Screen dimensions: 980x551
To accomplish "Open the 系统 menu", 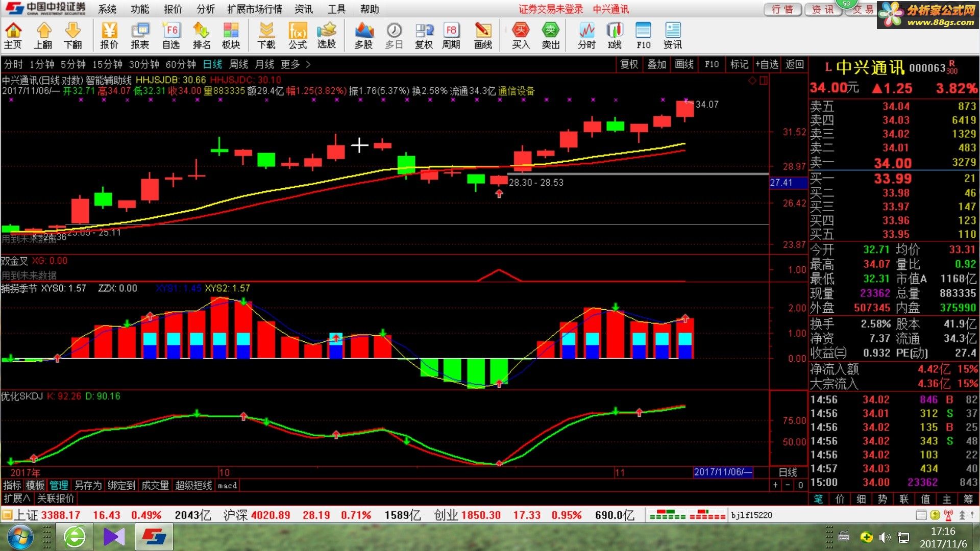I will [x=107, y=9].
